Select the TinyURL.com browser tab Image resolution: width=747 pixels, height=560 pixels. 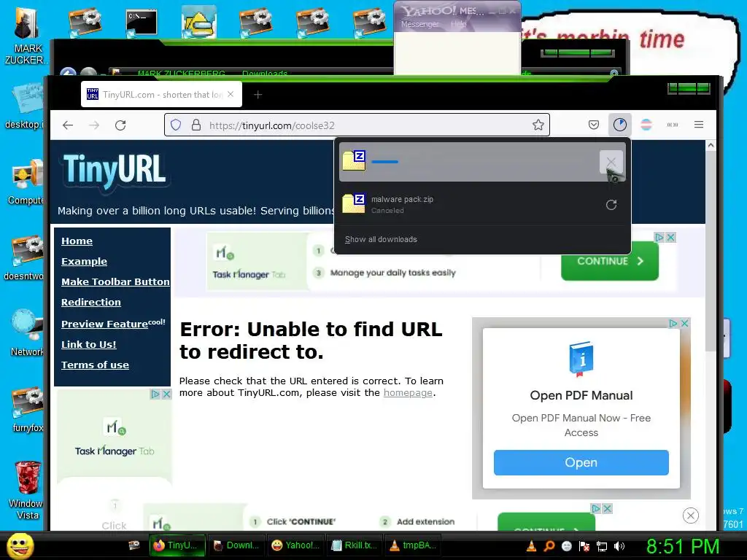pos(161,94)
